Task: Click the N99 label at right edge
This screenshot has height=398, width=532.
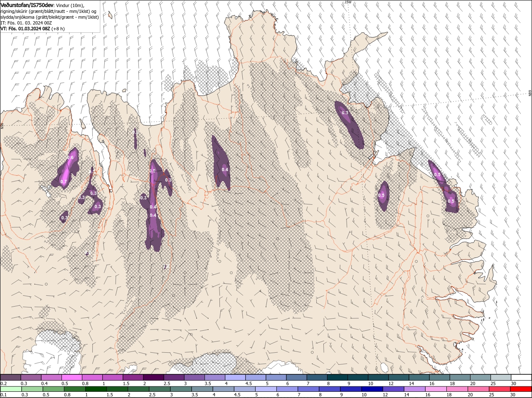Action: click(x=530, y=93)
